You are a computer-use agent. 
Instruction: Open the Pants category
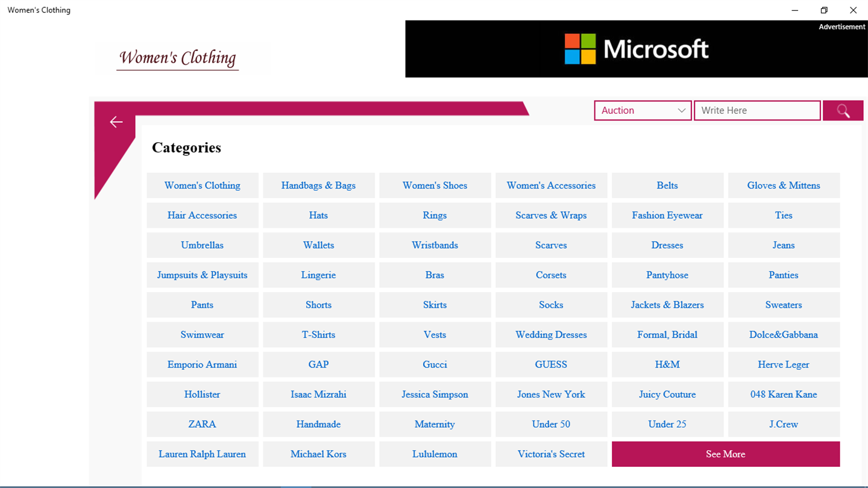click(x=203, y=305)
